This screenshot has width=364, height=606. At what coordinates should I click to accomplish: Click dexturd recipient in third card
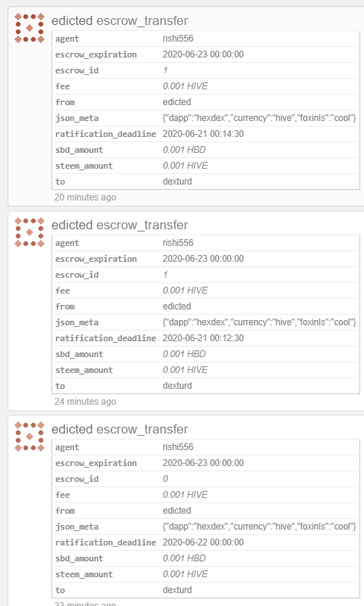tap(177, 590)
